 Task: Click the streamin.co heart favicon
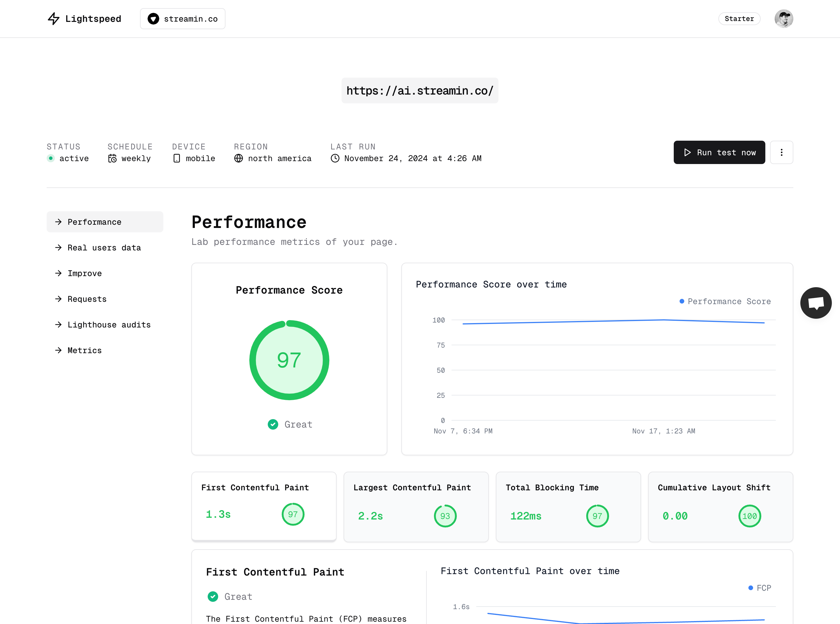tap(153, 18)
